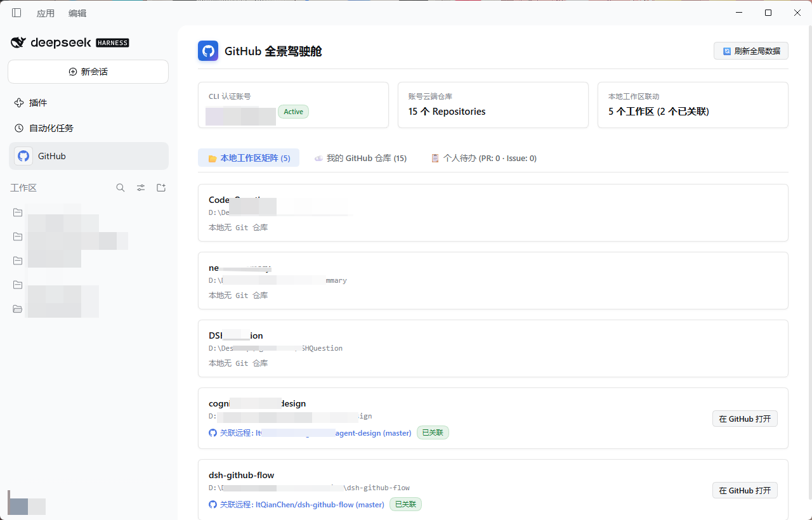Screen dimensions: 812x520
Task: Click the opened folder icon in workspace list
Action: point(18,309)
